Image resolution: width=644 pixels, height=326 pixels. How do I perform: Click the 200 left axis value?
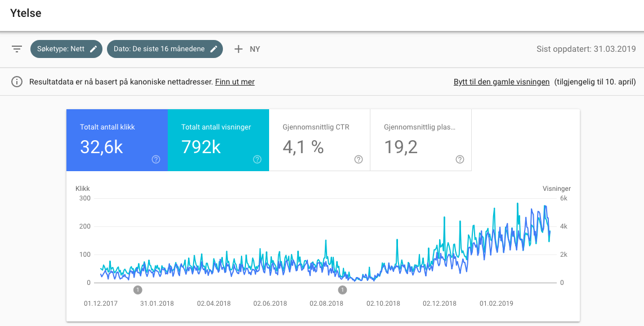click(x=84, y=227)
